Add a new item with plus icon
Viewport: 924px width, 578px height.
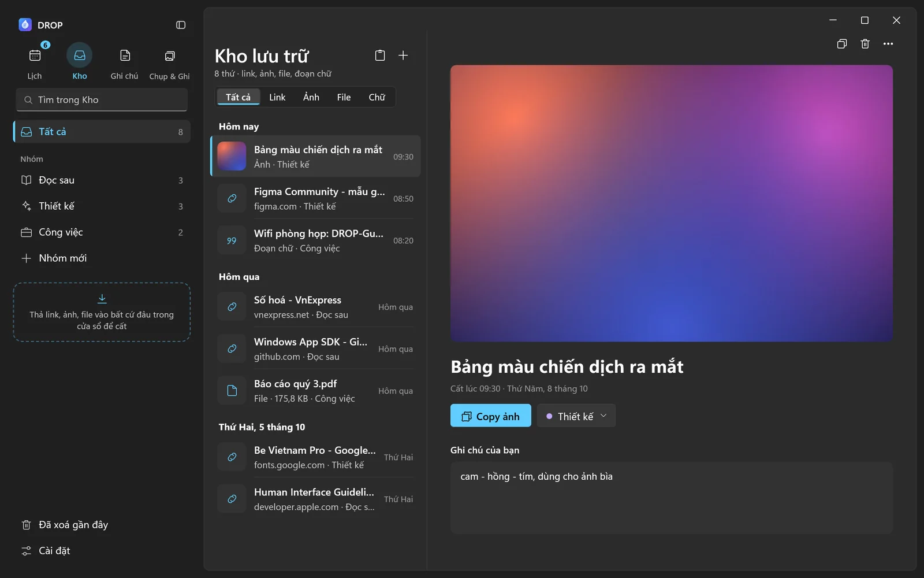pyautogui.click(x=403, y=55)
